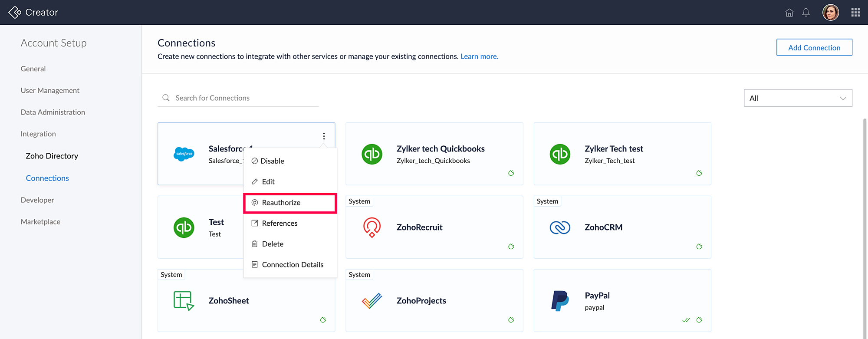This screenshot has height=339, width=868.
Task: Click the PayPal card title
Action: tap(597, 296)
